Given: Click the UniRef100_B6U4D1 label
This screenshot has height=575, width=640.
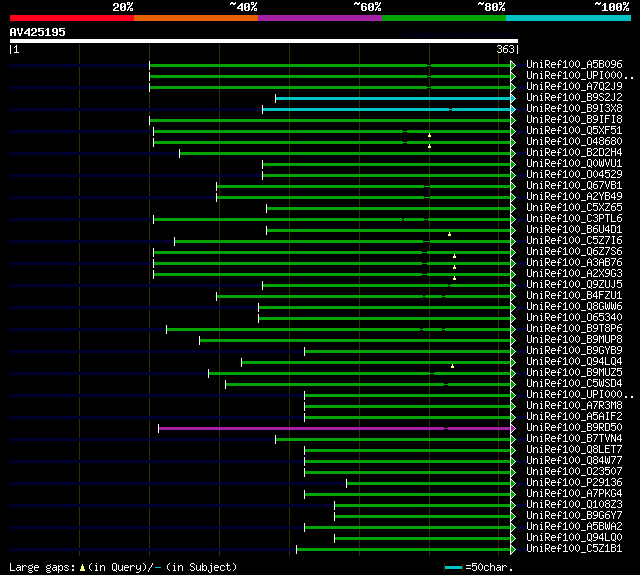Looking at the screenshot, I should click(574, 230).
